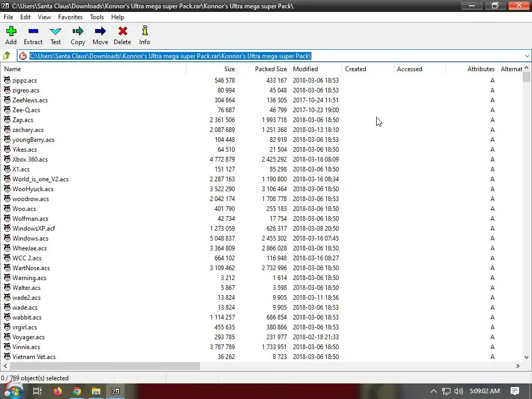Open the volume speaker tray icon
The width and height of the screenshot is (532, 399).
458,391
